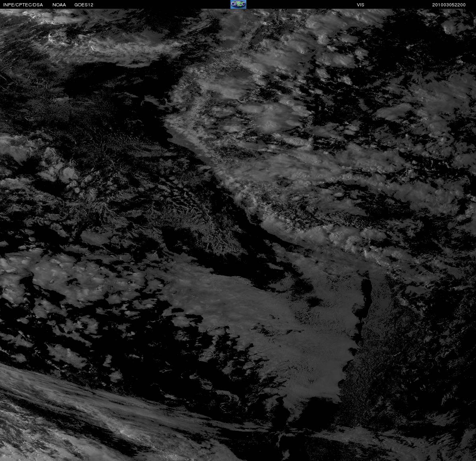Select the INPE/CPTEC/DSA header text
Image resolution: width=476 pixels, height=461 pixels.
pos(23,5)
